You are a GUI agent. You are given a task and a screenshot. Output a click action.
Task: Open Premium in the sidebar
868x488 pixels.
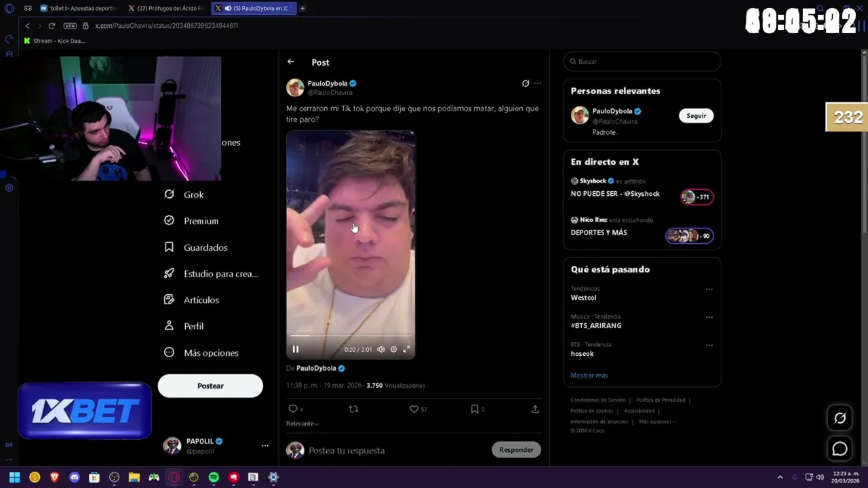191,221
